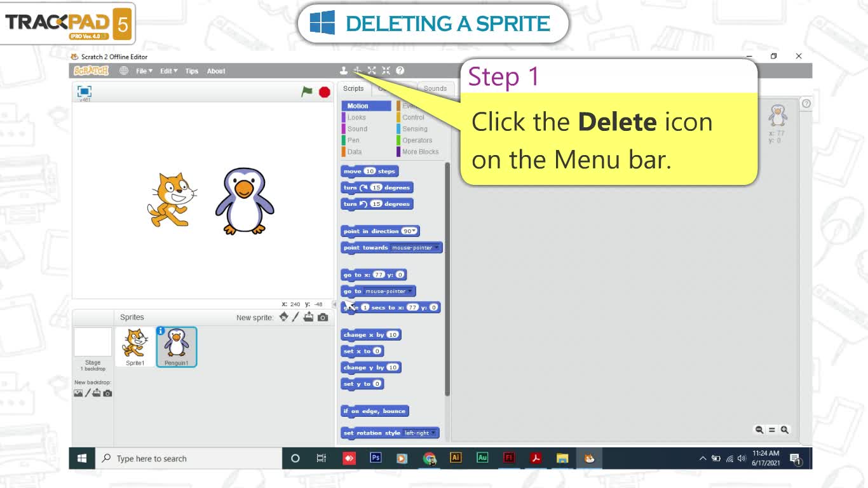This screenshot has width=868, height=488.
Task: Open Task View on the taskbar
Action: (x=322, y=458)
